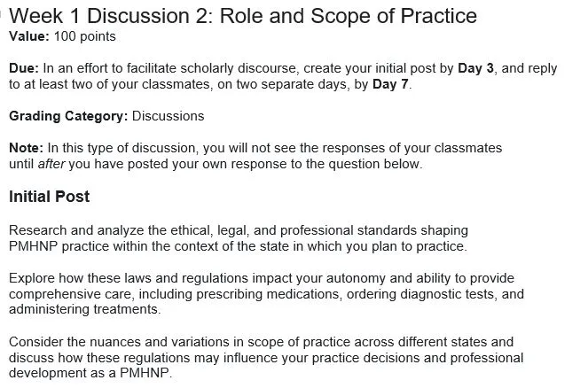Click the "Grading Category:" label
Image resolution: width=588 pixels, height=388 pixels.
(68, 116)
